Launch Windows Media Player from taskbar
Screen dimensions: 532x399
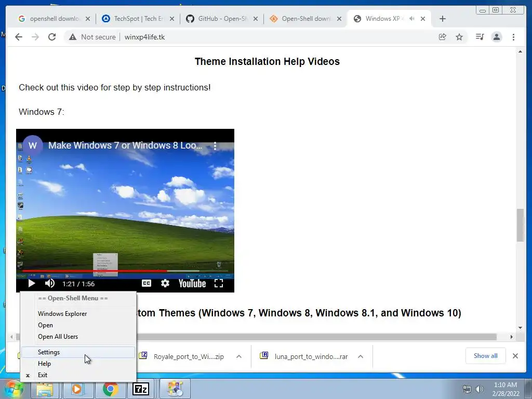[x=77, y=389]
